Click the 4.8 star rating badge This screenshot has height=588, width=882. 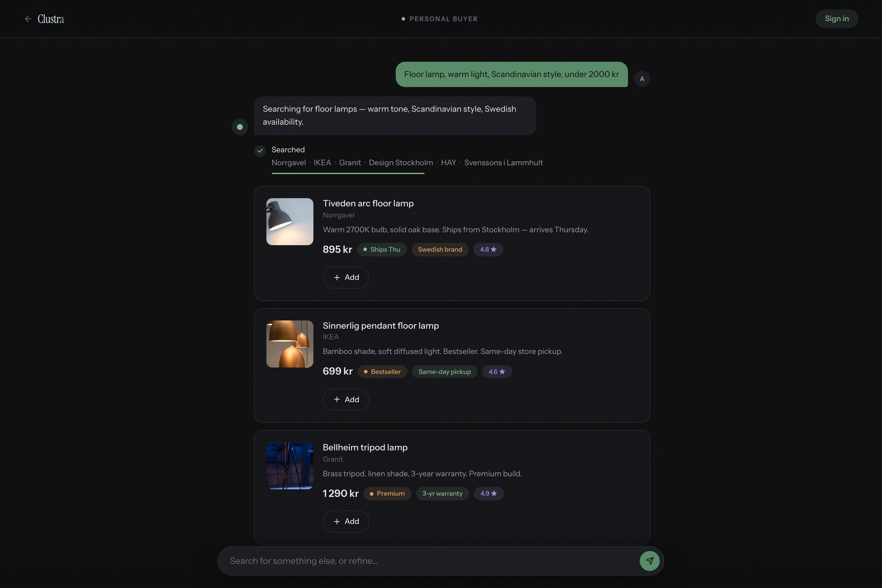coord(488,249)
